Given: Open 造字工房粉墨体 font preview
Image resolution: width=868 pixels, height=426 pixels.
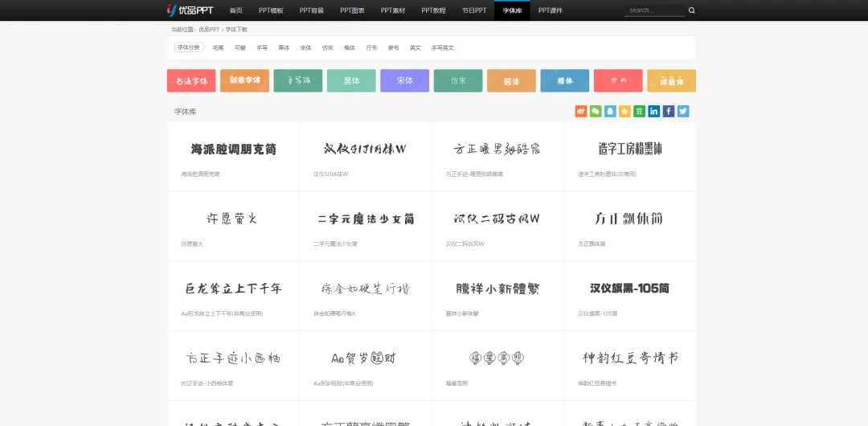Looking at the screenshot, I should 630,149.
